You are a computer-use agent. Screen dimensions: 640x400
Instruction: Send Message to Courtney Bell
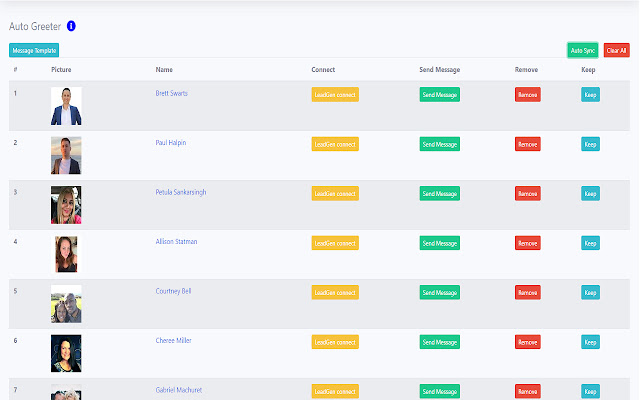pos(440,292)
